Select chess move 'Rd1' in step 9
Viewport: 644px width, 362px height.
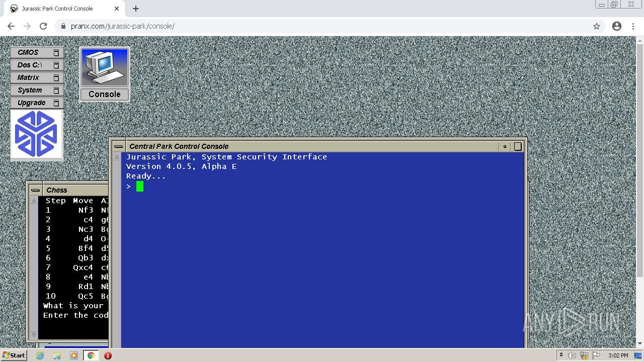click(x=86, y=287)
